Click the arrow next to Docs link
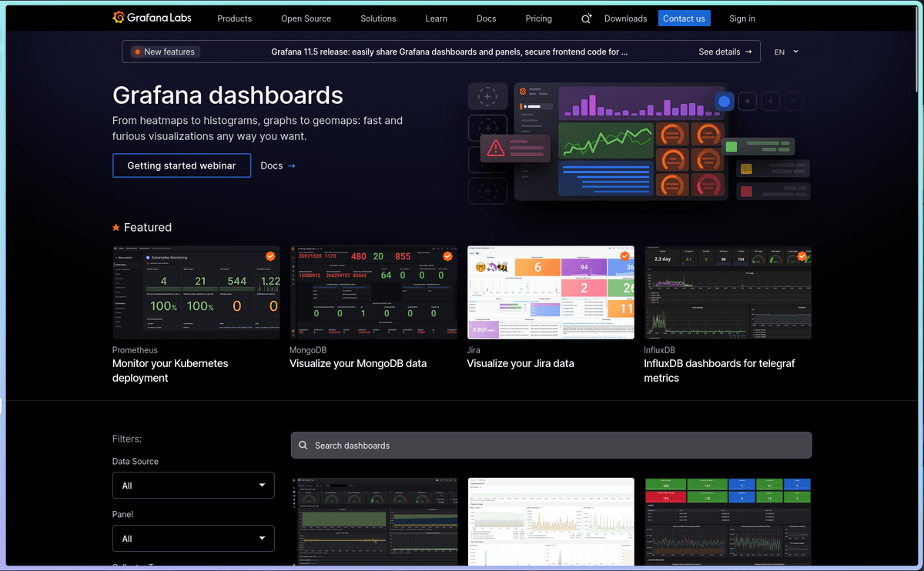924x571 pixels. tap(291, 165)
